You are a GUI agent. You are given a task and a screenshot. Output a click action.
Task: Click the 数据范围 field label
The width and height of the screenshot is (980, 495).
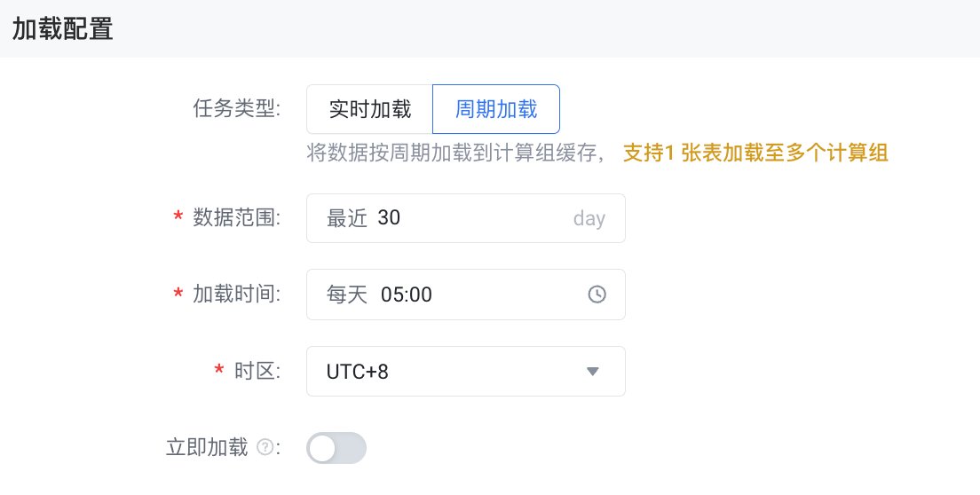pyautogui.click(x=237, y=218)
